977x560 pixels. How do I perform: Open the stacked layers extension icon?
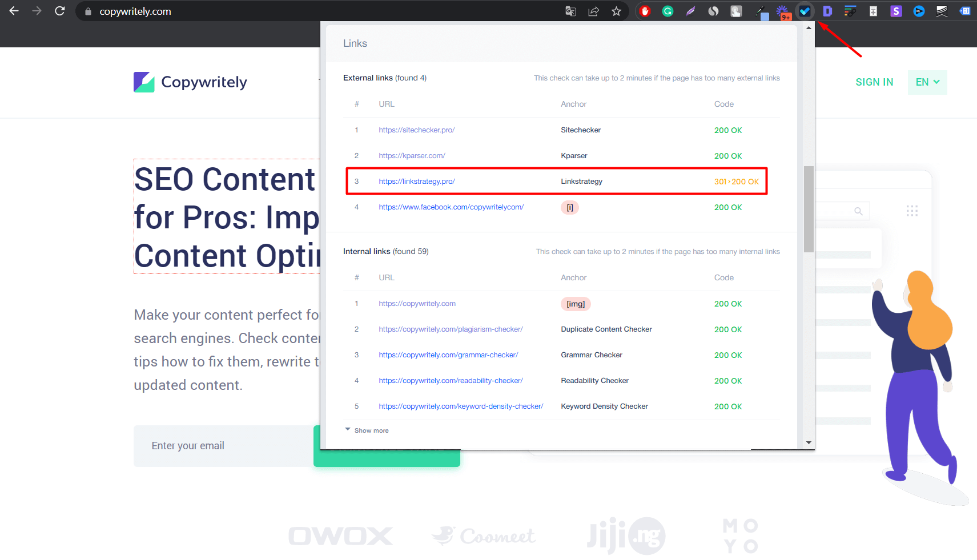pos(942,11)
